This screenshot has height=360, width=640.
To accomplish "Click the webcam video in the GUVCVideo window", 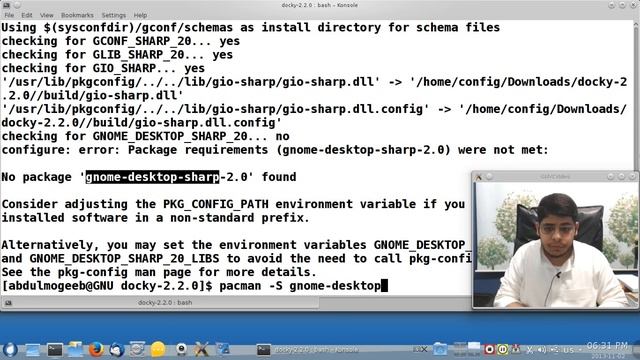I will (x=555, y=244).
